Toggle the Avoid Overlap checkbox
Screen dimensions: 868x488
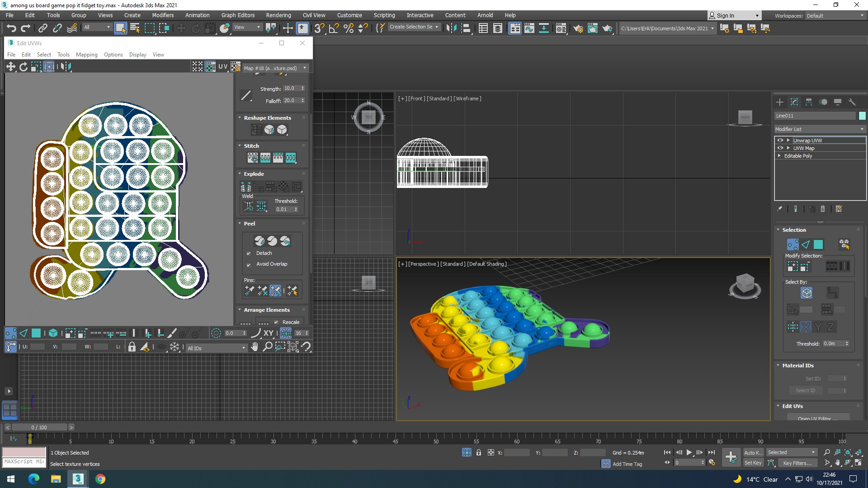[249, 264]
